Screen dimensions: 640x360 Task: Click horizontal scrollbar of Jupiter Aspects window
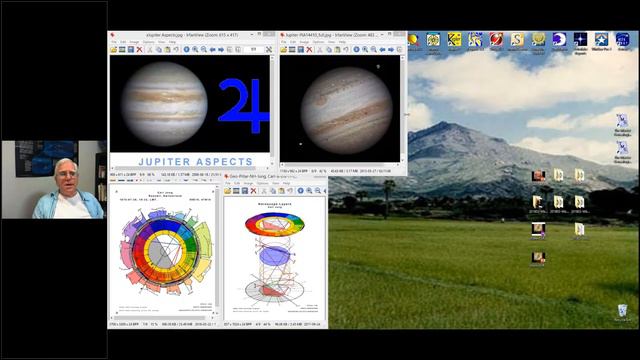pyautogui.click(x=190, y=168)
